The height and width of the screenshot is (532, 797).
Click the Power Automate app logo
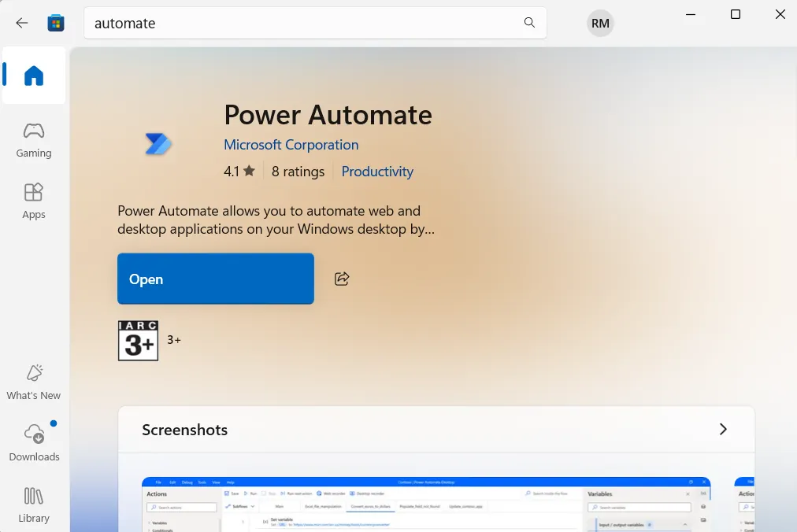coord(158,143)
